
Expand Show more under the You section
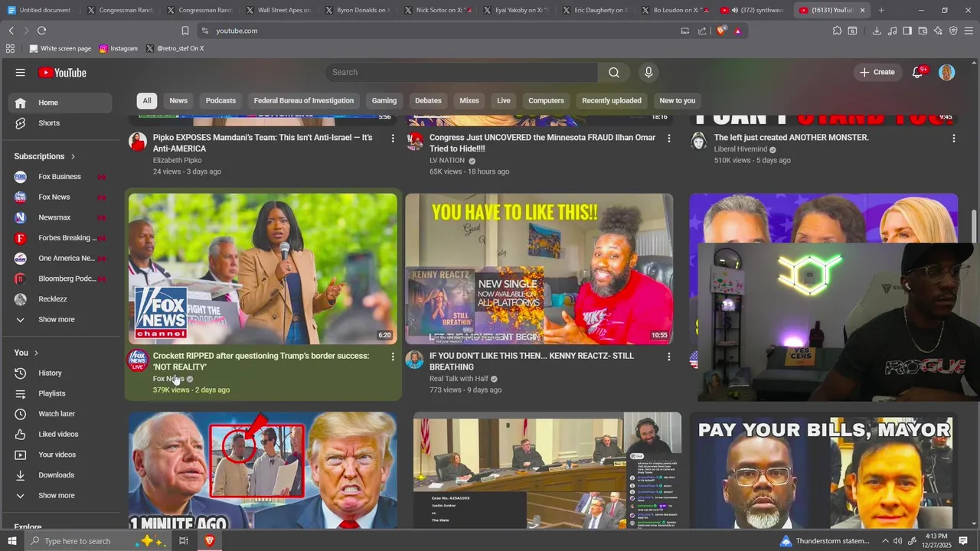60,495
